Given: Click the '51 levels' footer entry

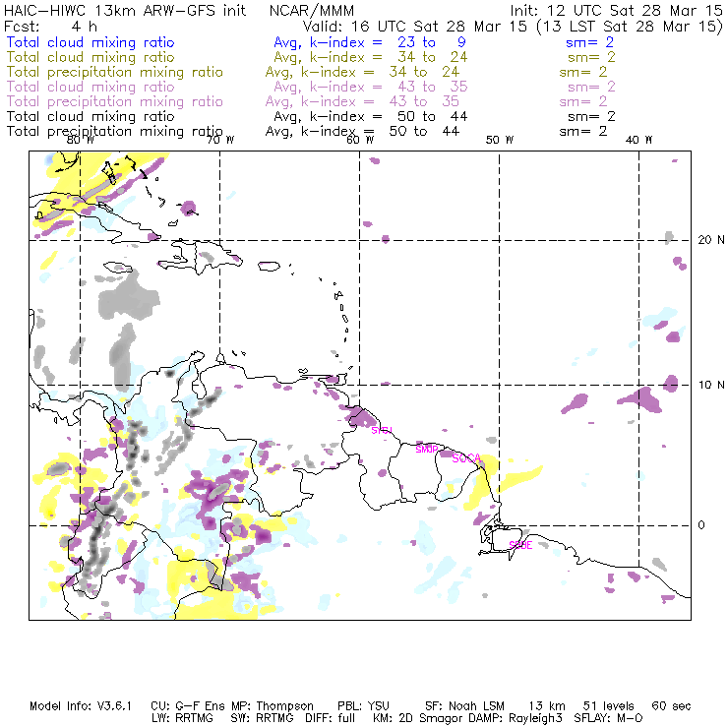Looking at the screenshot, I should point(609,706).
